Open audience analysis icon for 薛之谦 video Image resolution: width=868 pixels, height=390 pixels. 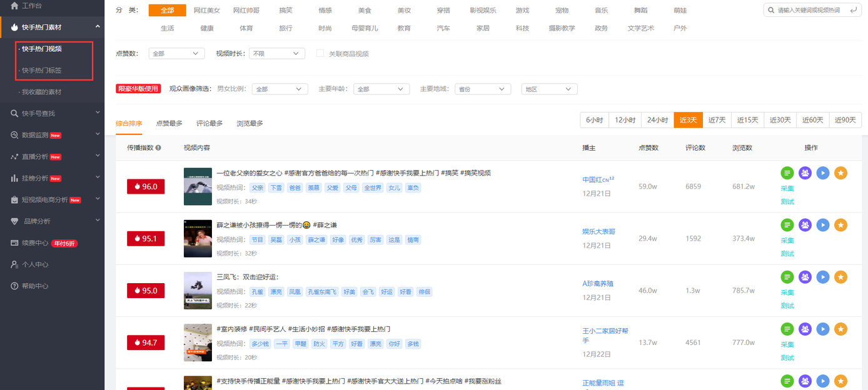pyautogui.click(x=805, y=225)
